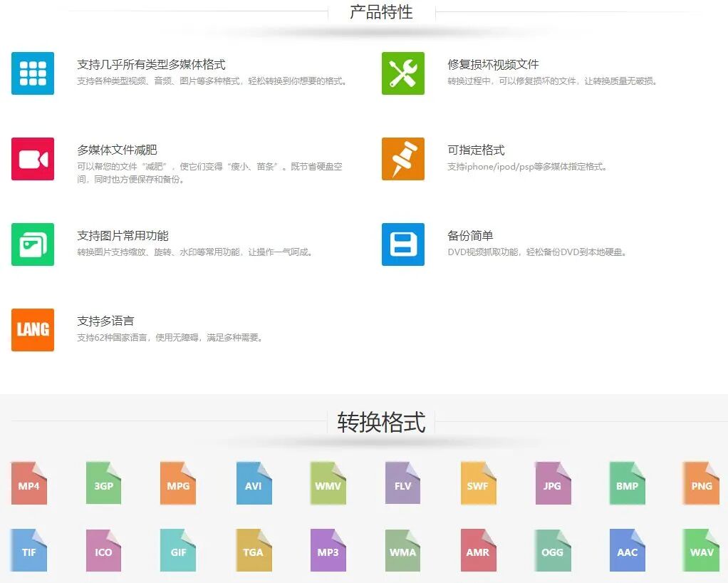728x583 pixels.
Task: Select the SWF format icon
Action: coord(478,483)
